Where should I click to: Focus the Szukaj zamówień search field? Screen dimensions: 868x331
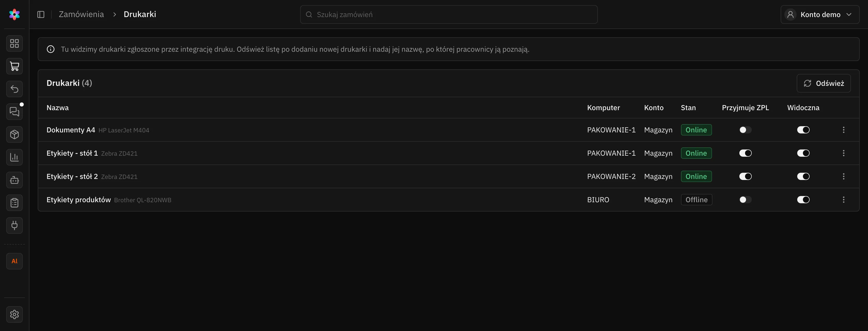coord(449,14)
